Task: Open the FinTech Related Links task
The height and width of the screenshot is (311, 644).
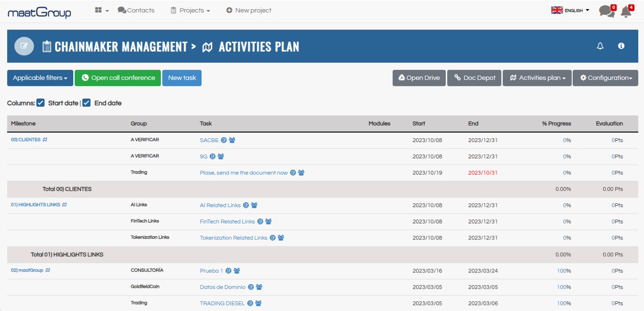Action: coord(227,222)
